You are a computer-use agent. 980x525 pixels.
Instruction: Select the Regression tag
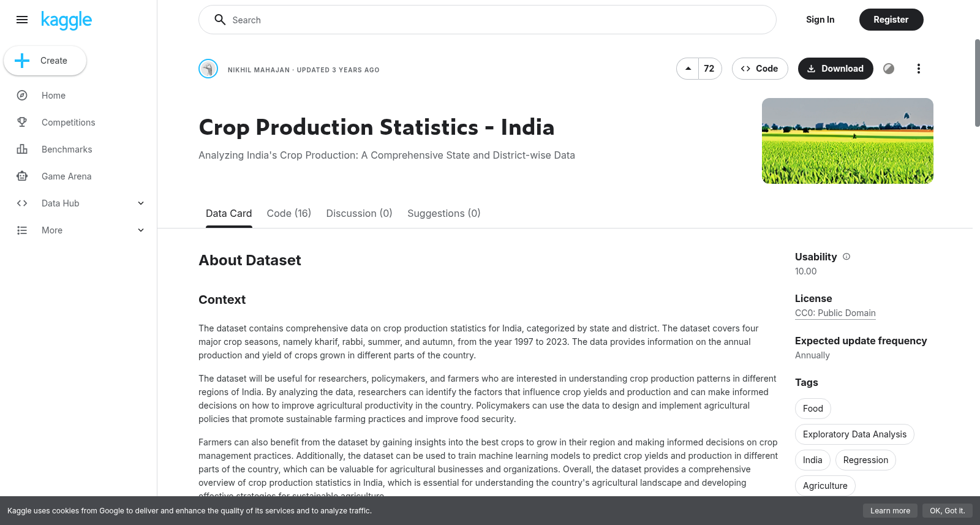point(865,460)
